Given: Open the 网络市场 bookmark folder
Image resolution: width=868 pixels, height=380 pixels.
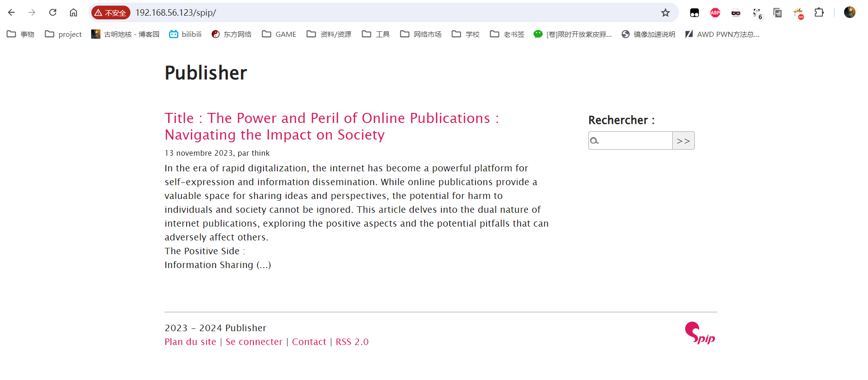Looking at the screenshot, I should point(421,34).
